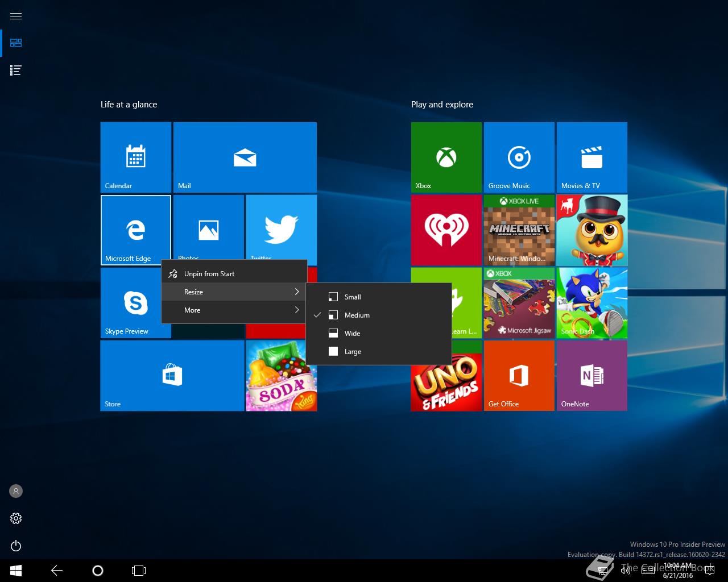728x582 pixels.
Task: Open the Power options icon
Action: pyautogui.click(x=16, y=546)
